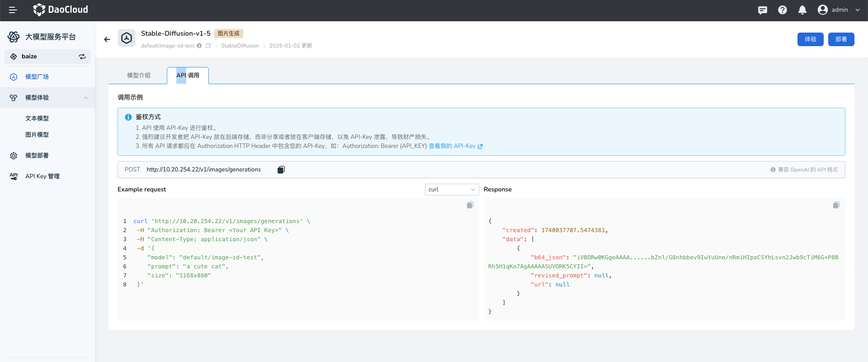Click the 体验 button
This screenshot has width=868, height=362.
pos(811,39)
